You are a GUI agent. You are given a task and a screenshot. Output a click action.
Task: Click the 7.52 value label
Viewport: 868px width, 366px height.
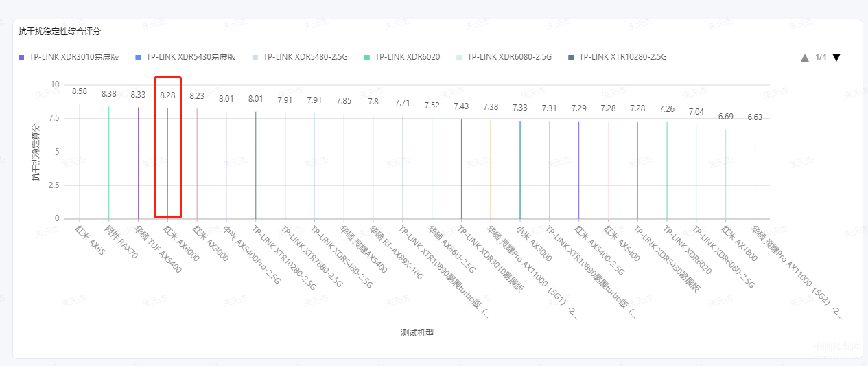(x=432, y=106)
